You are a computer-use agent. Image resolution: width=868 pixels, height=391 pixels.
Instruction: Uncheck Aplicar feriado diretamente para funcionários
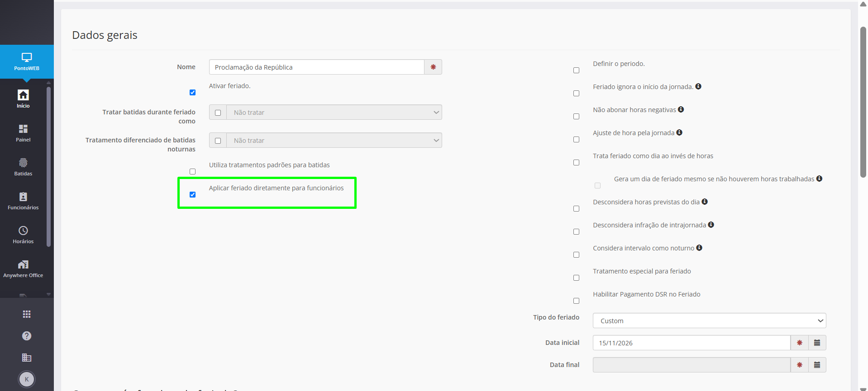click(192, 194)
